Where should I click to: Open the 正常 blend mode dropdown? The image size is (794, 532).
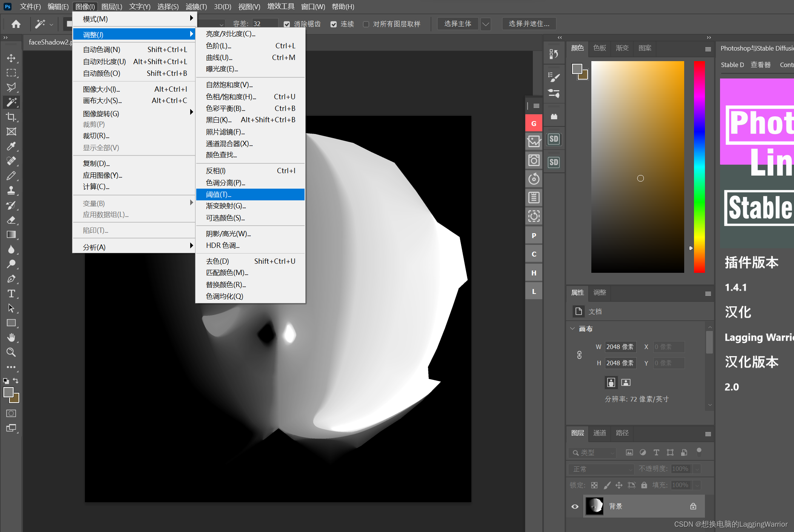click(x=601, y=469)
